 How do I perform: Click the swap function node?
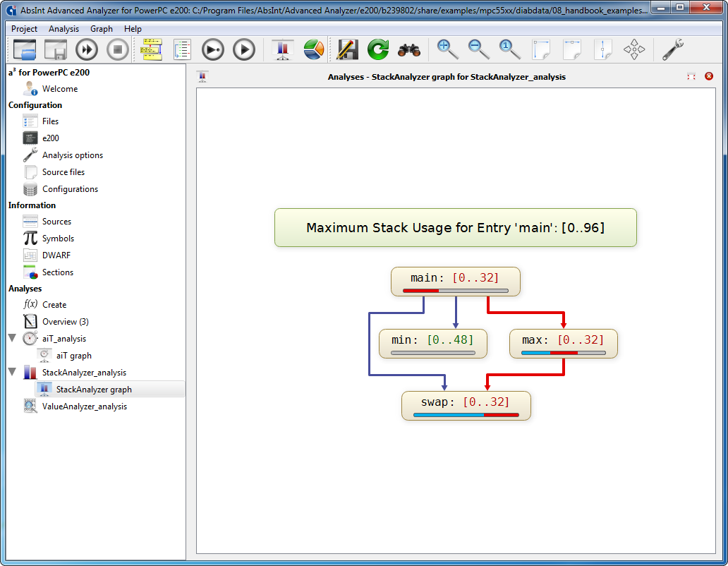click(466, 406)
